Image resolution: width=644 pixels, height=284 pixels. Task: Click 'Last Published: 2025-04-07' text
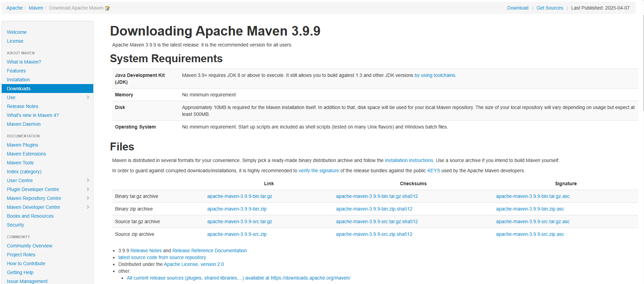pos(600,8)
